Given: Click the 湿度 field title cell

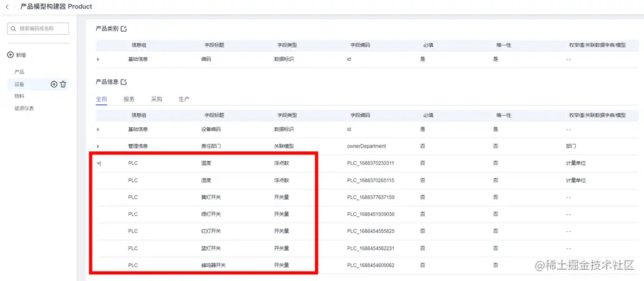Looking at the screenshot, I should coord(206,180).
